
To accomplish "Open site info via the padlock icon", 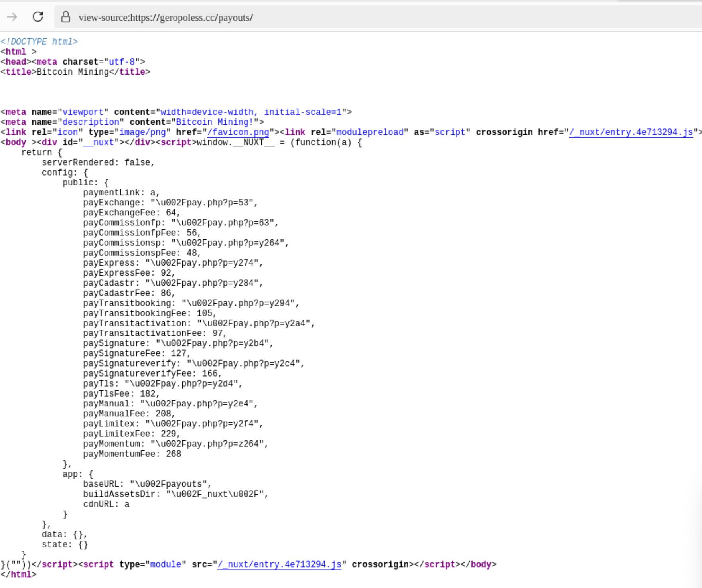I will 66,17.
